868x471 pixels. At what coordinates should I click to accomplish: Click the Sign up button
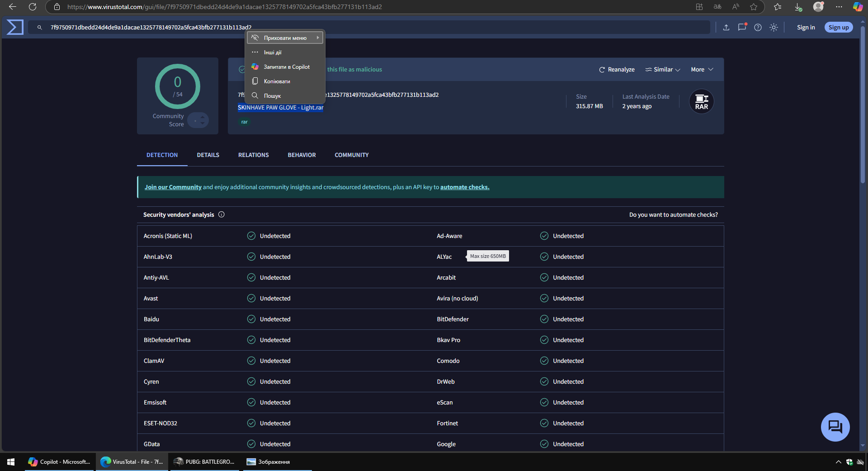tap(839, 28)
